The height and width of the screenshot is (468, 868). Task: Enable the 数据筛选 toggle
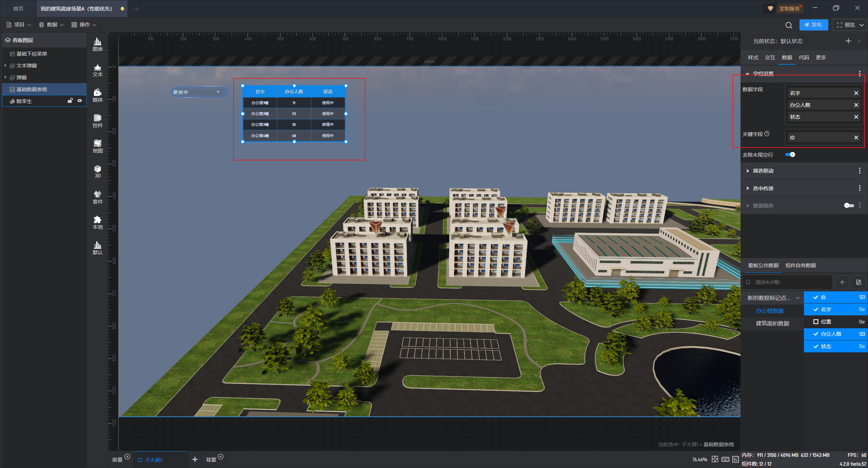tap(849, 206)
